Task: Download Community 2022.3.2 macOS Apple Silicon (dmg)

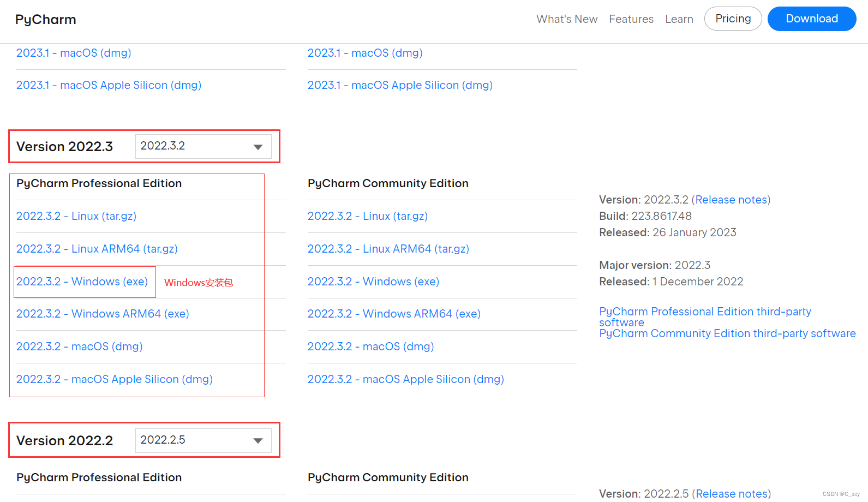Action: [x=406, y=379]
